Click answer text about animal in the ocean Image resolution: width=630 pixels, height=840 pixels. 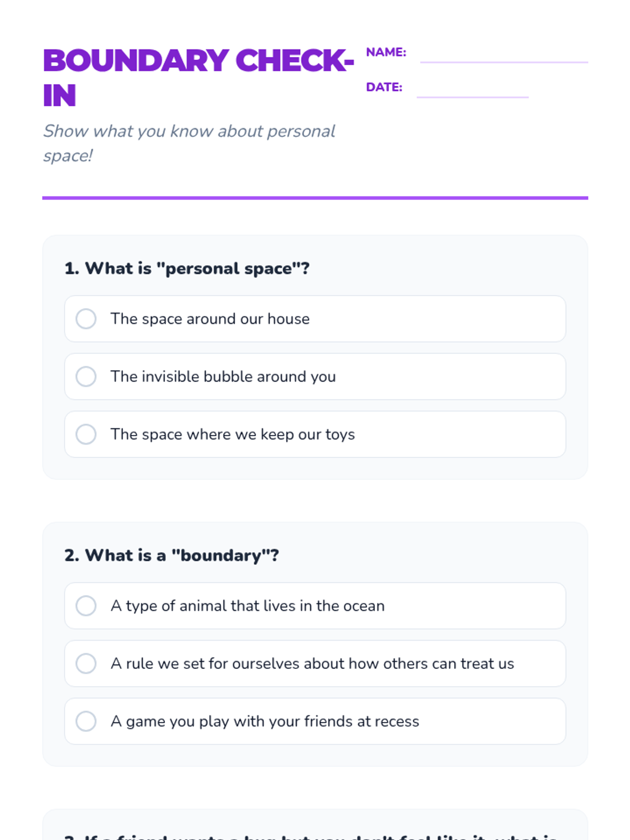[x=247, y=606]
